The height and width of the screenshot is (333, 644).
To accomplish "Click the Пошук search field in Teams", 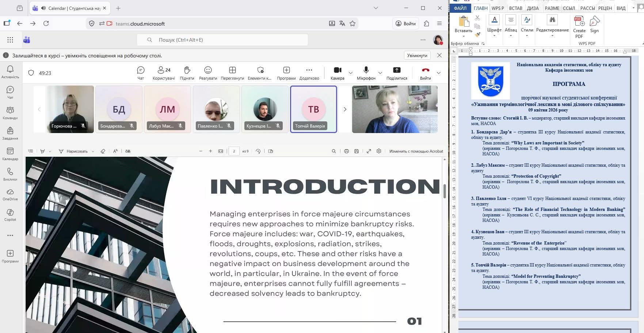I will [x=222, y=40].
